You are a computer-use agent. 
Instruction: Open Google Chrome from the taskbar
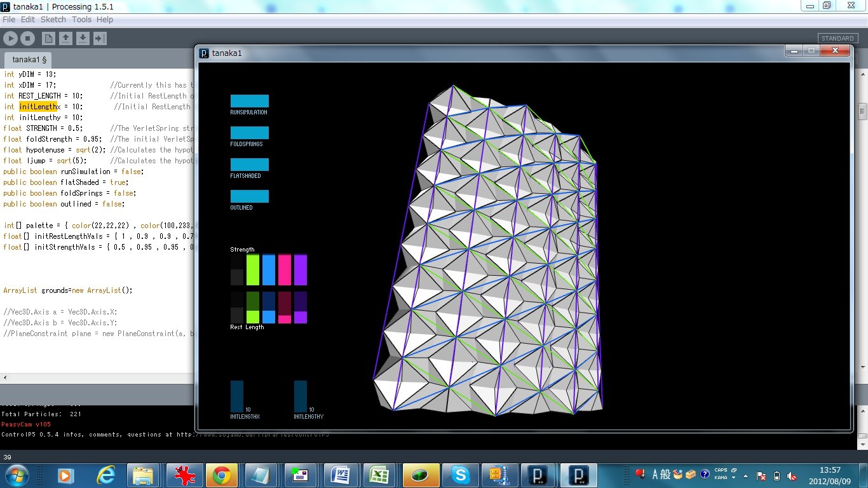[221, 475]
